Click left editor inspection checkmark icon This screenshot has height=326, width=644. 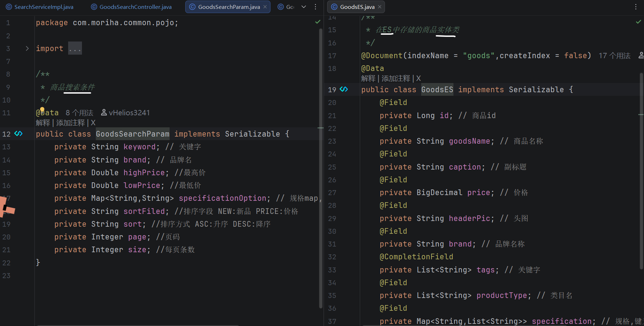click(x=318, y=22)
